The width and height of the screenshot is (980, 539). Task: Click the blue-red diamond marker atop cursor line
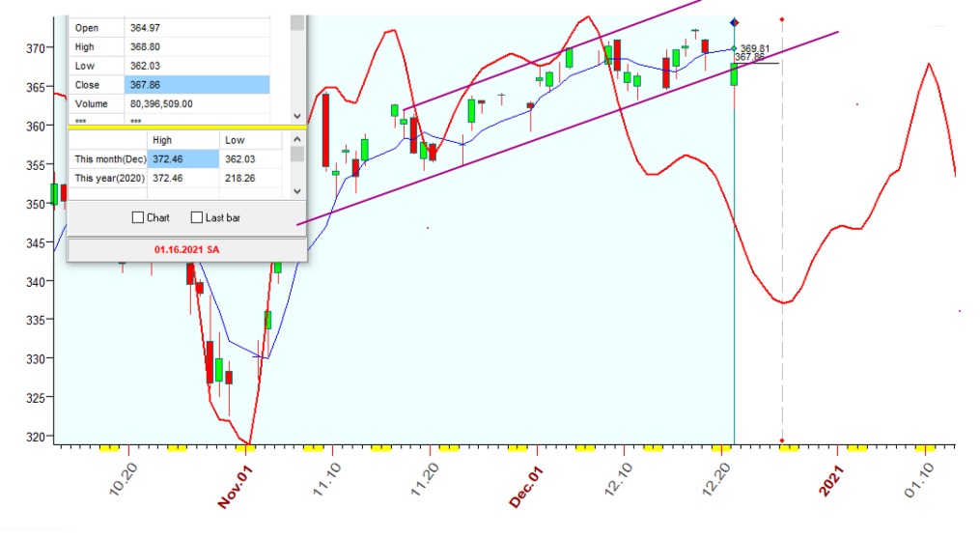(x=735, y=22)
